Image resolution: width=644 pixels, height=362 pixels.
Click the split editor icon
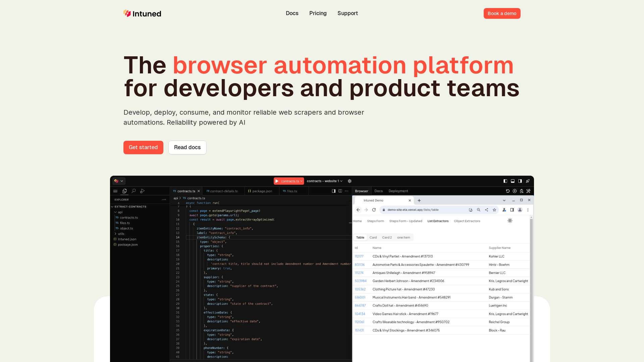(340, 191)
